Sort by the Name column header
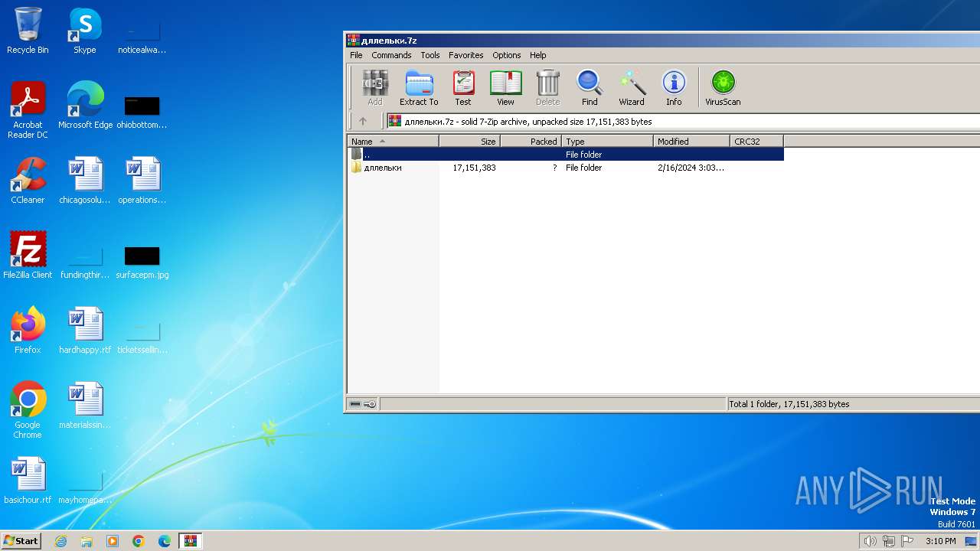The width and height of the screenshot is (980, 551). click(394, 141)
